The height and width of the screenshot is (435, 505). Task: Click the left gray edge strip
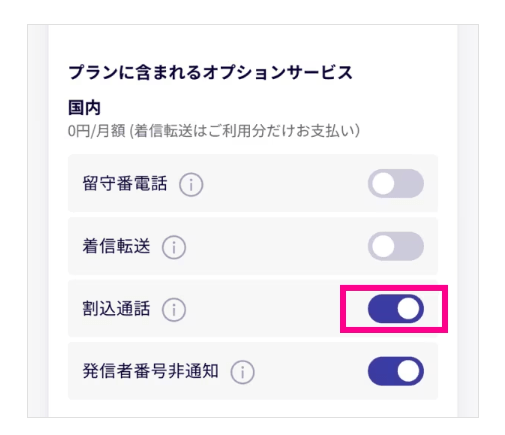coord(38,221)
